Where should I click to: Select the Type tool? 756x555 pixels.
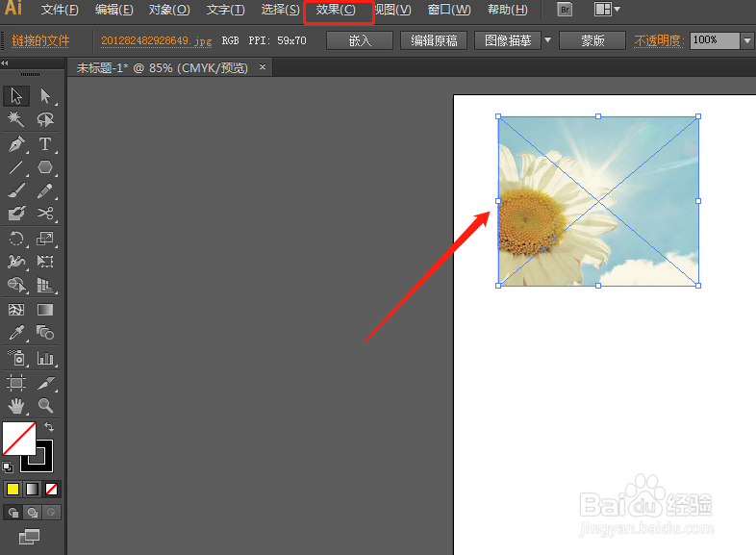pyautogui.click(x=45, y=144)
